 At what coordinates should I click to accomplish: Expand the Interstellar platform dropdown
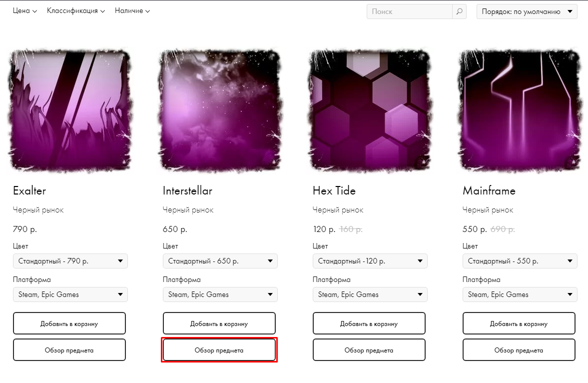(220, 294)
